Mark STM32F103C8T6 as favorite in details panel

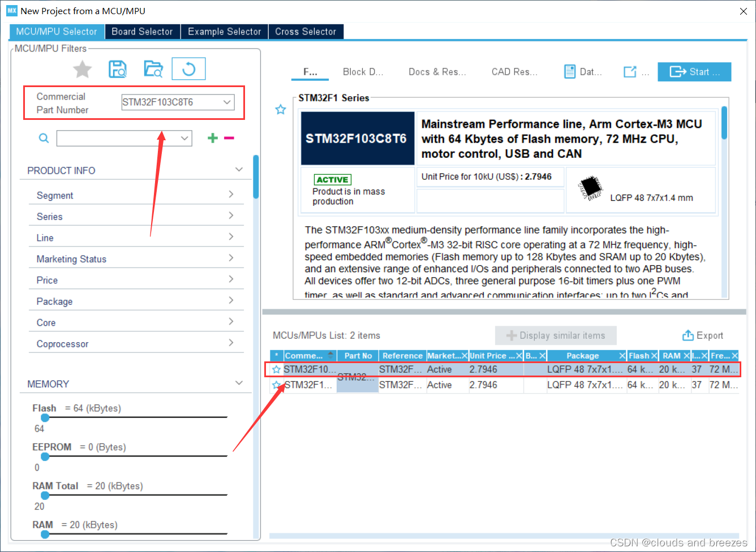coord(280,110)
